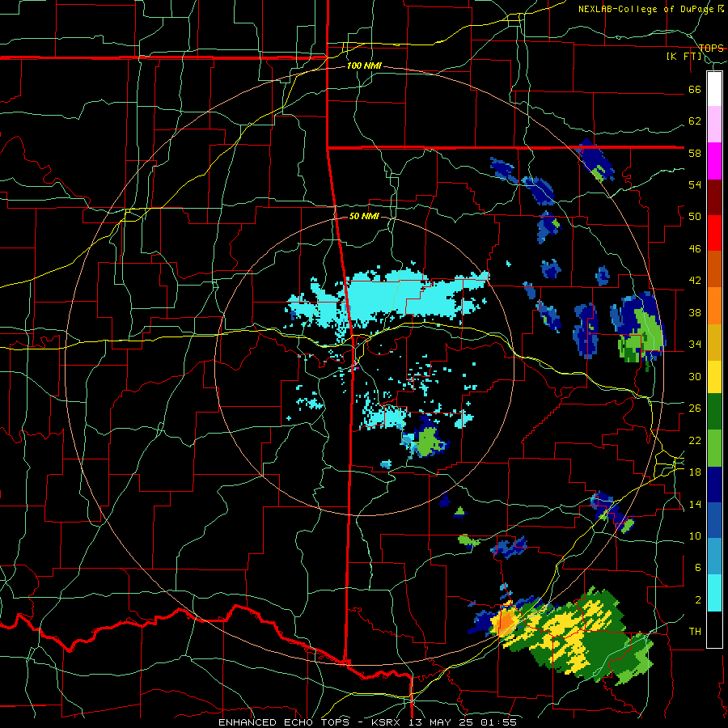
Task: Click the "62" legend value
Action: pyautogui.click(x=695, y=121)
